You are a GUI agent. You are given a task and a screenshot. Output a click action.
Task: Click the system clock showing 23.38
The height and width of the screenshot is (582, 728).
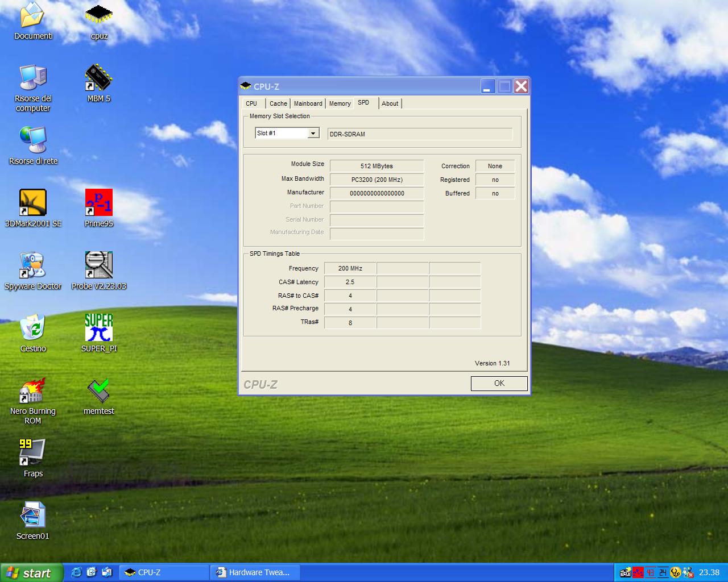coord(709,572)
